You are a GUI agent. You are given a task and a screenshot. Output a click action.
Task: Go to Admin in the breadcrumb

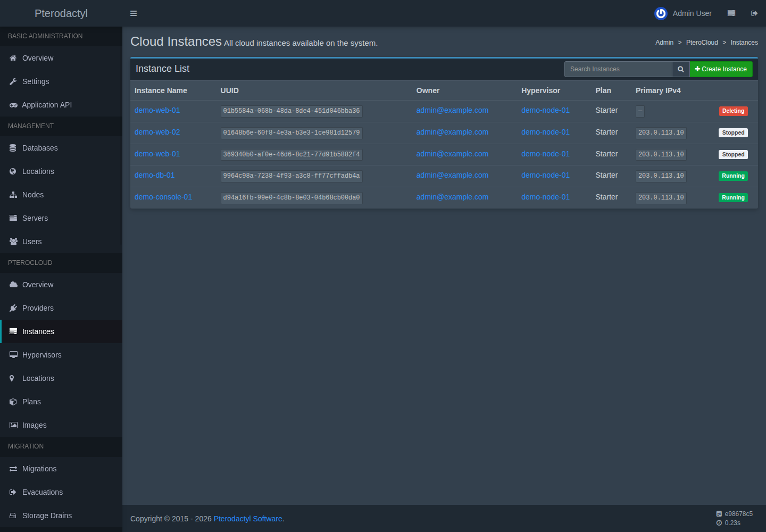tap(664, 43)
